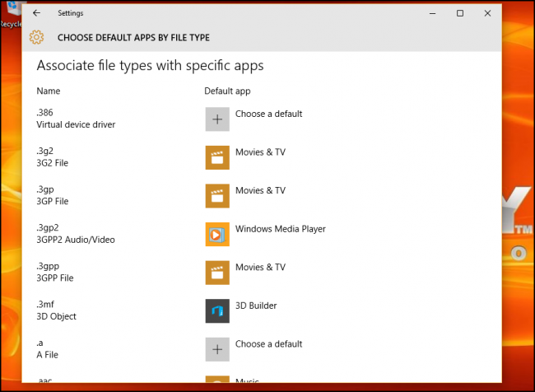Select the .3gp2 extension name
Screen dimensions: 535x392
coord(48,227)
